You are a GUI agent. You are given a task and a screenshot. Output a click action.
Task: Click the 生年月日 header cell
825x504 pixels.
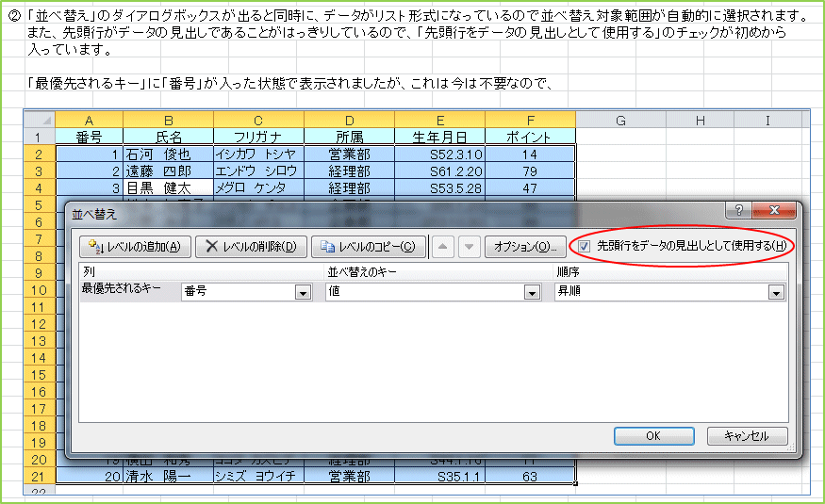click(x=440, y=138)
